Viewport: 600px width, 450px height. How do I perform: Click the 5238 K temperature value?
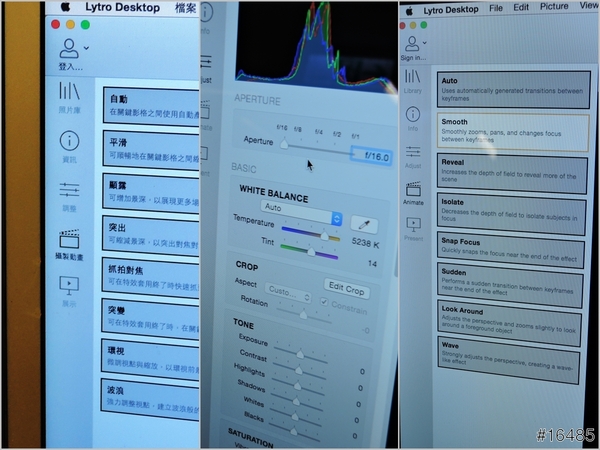pos(365,243)
